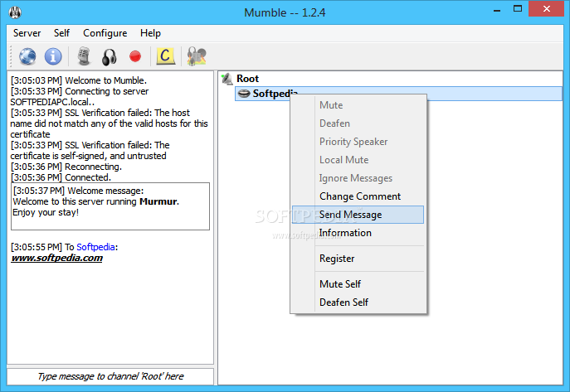Click the red record button icon
The height and width of the screenshot is (392, 570).
(x=135, y=56)
